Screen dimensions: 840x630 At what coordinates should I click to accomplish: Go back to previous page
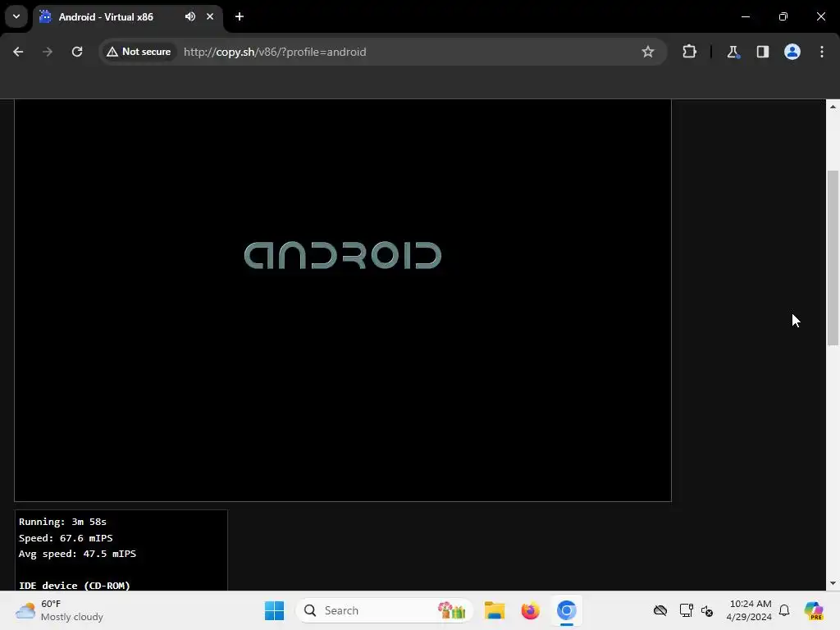tap(18, 52)
